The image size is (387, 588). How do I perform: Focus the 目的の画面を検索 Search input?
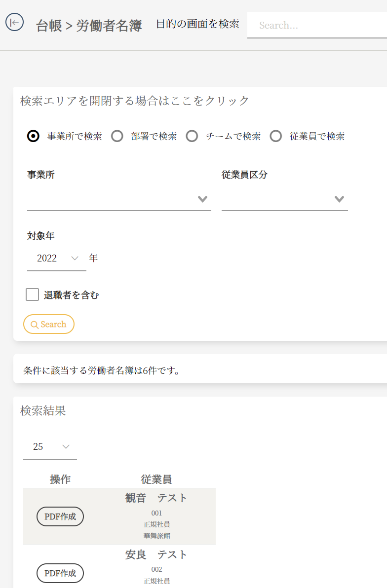pos(316,25)
